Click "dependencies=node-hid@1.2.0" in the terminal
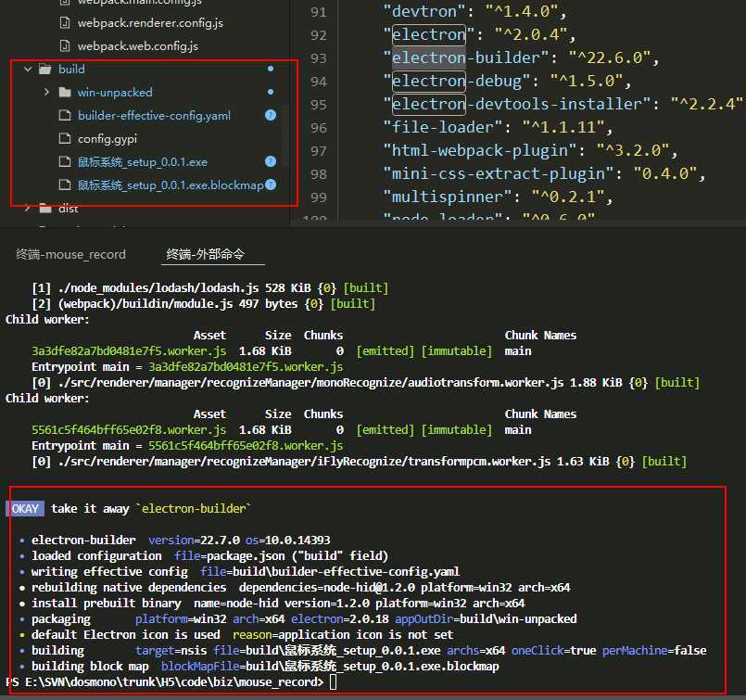The image size is (746, 700). point(327,587)
